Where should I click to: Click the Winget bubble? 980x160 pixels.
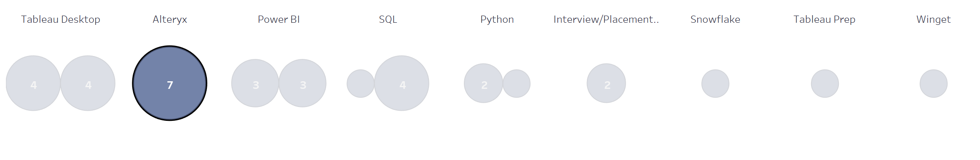[x=934, y=84]
